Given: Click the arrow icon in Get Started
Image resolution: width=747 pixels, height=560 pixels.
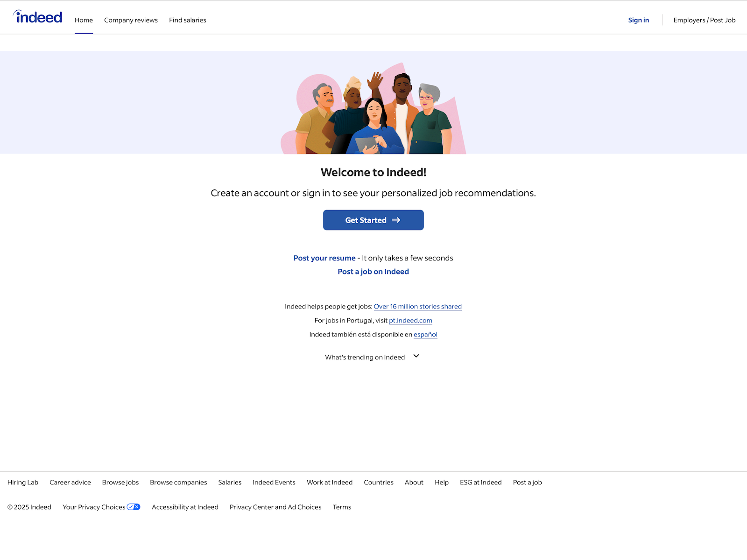Looking at the screenshot, I should pyautogui.click(x=396, y=220).
